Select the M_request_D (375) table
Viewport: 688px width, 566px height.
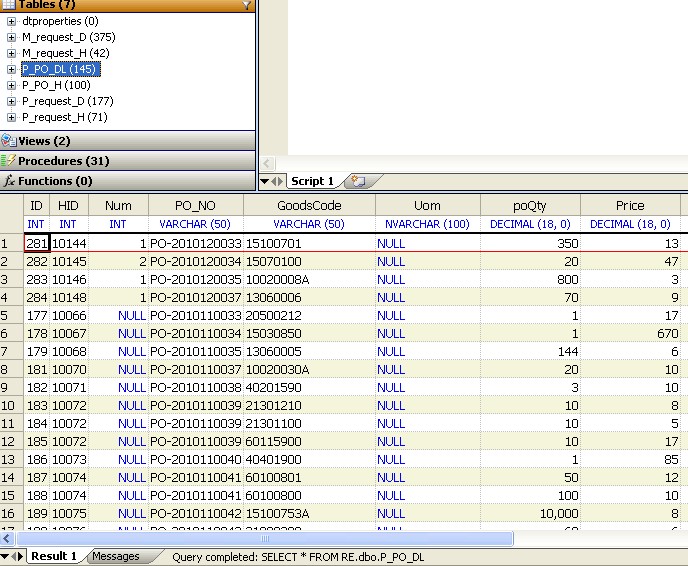68,37
